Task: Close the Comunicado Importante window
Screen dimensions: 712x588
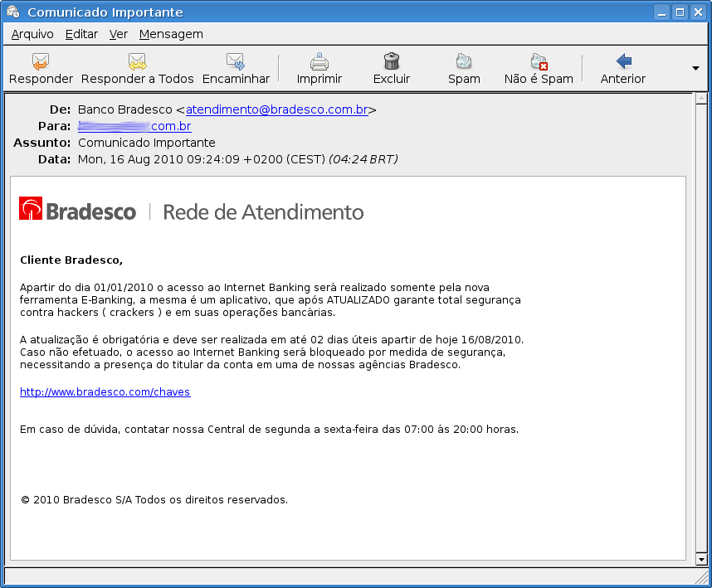Action: [698, 12]
